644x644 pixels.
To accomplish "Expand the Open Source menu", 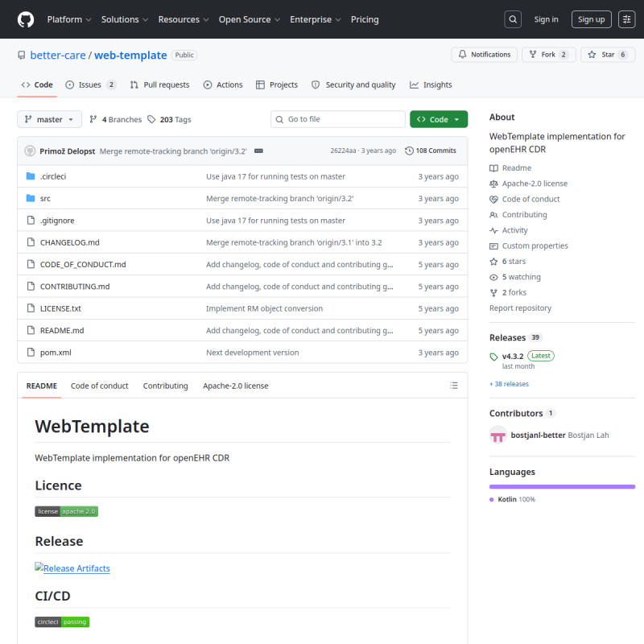I will [250, 19].
